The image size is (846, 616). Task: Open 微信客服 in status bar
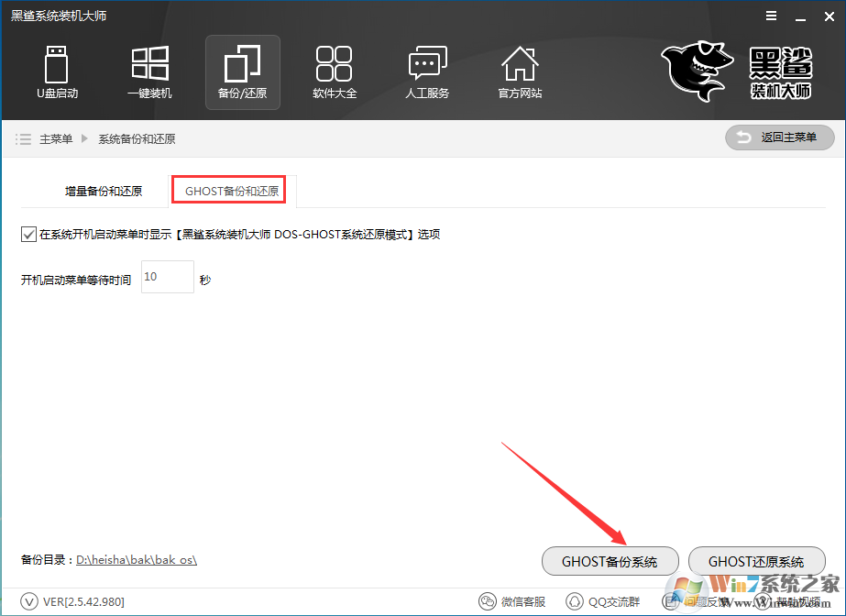512,601
